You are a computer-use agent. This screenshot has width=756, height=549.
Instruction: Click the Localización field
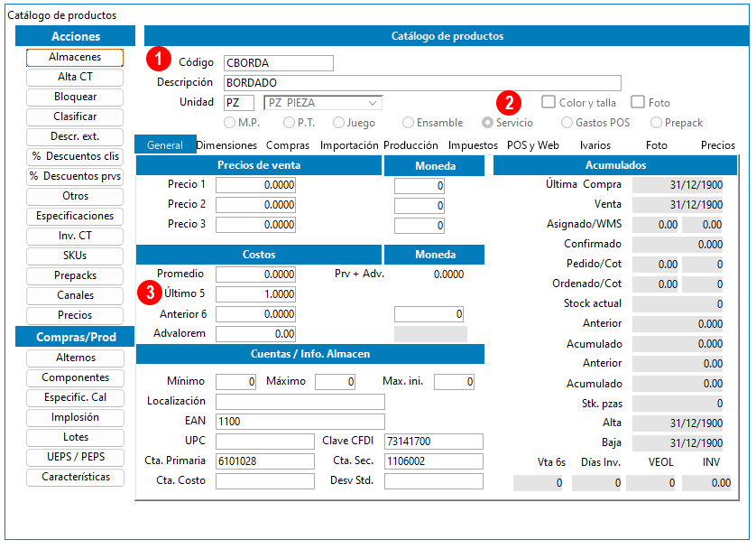pyautogui.click(x=300, y=402)
